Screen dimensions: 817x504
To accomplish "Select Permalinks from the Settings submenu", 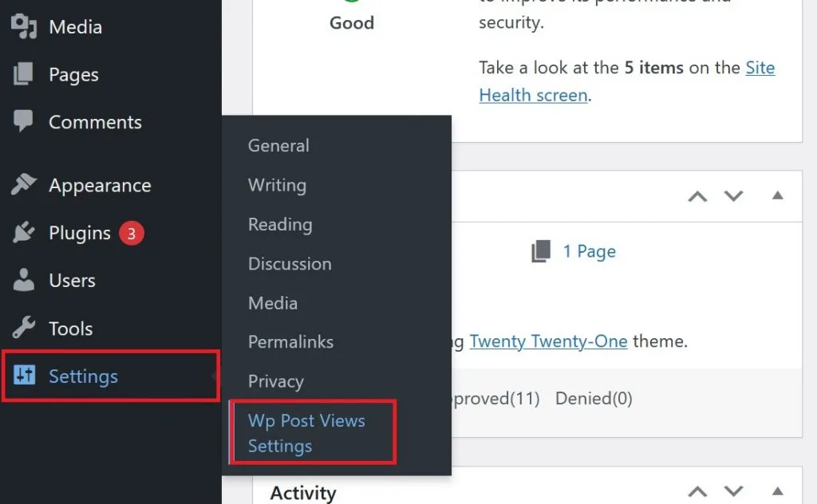I will tap(290, 341).
